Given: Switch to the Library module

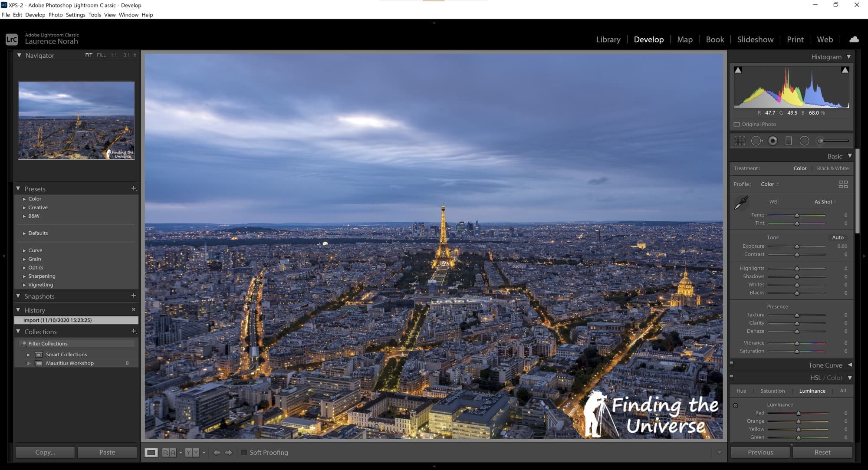Looking at the screenshot, I should pos(608,39).
